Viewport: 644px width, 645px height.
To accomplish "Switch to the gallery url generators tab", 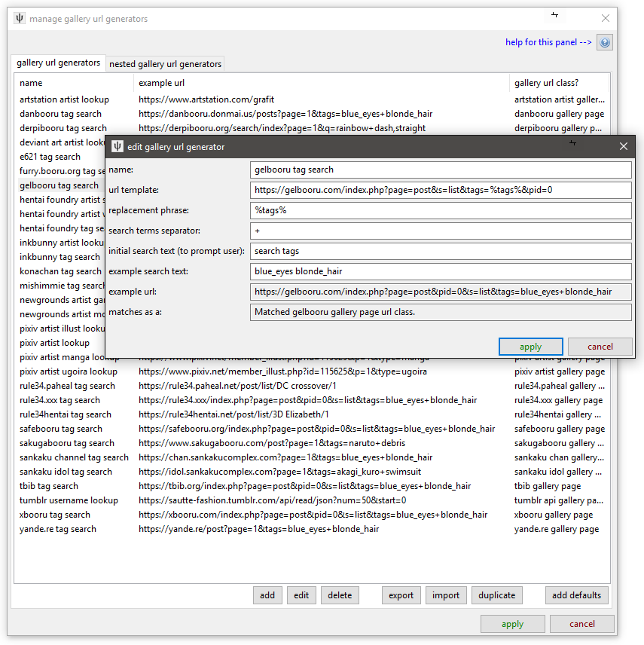I will click(x=59, y=63).
